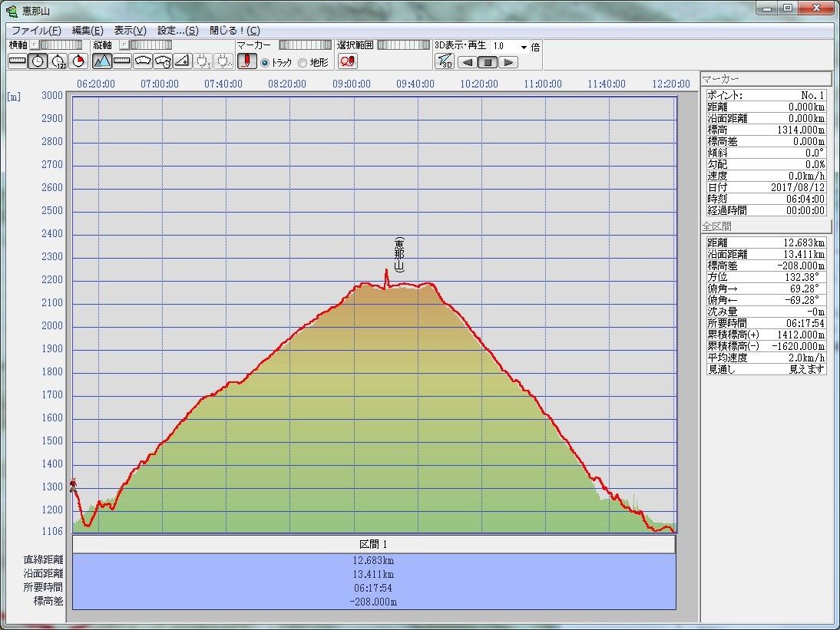
Task: Click the red marker pin icon
Action: [x=246, y=61]
